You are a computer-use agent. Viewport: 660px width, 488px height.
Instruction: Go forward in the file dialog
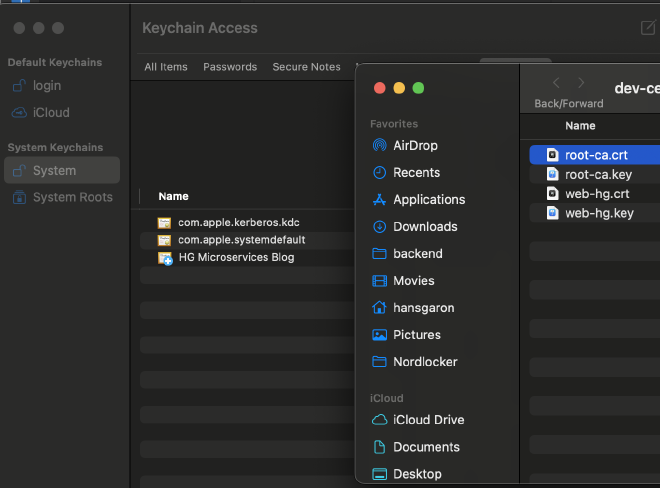[x=581, y=83]
